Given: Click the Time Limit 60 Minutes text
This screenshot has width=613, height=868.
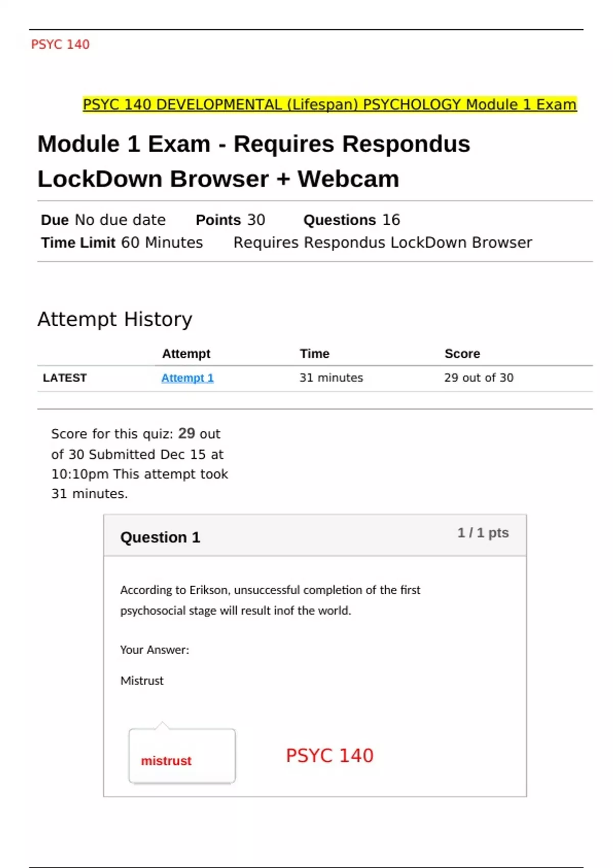Looking at the screenshot, I should [122, 243].
